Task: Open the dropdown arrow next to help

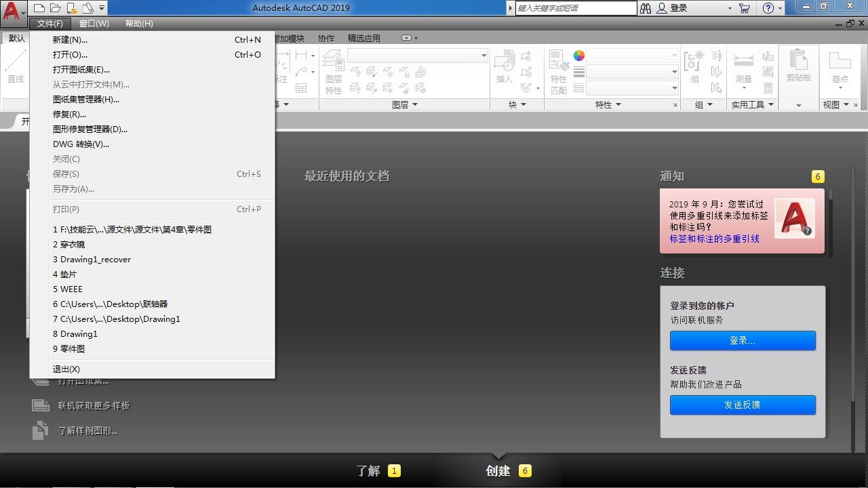Action: click(x=781, y=8)
